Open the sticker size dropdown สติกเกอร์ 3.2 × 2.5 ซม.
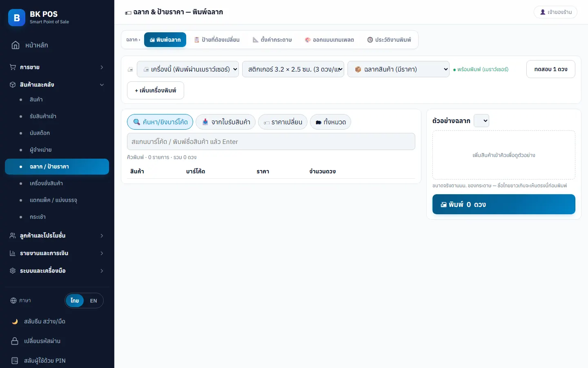Image resolution: width=588 pixels, height=368 pixels. 293,69
